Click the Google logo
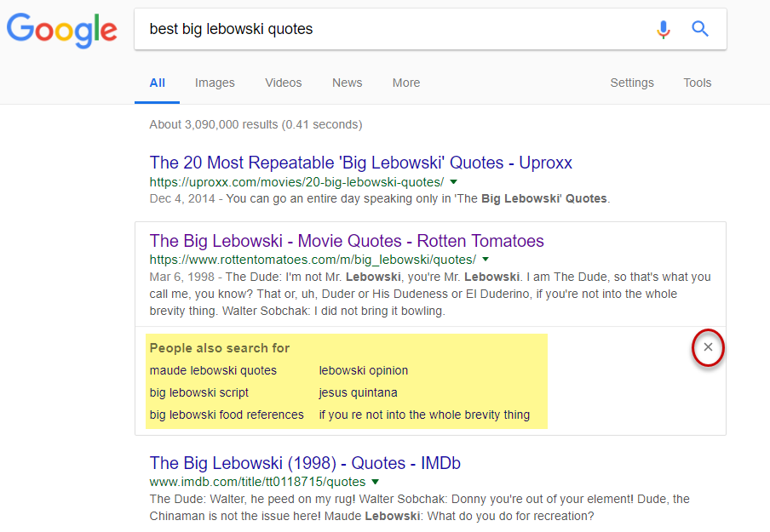This screenshot has width=770, height=532. (x=62, y=30)
